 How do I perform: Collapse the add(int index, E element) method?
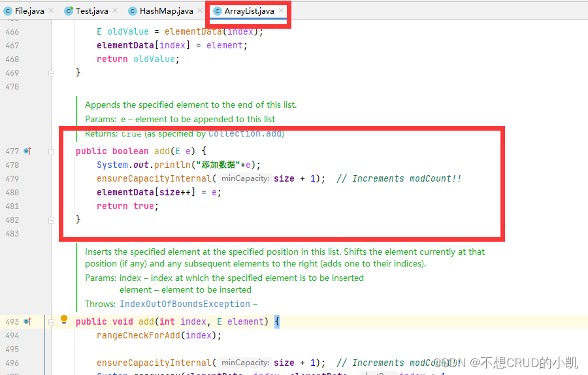point(52,321)
